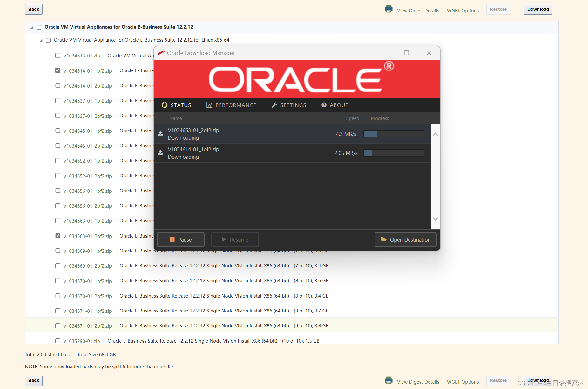Image resolution: width=588 pixels, height=389 pixels.
Task: Collapse the Linux x86-64 appliance tree node
Action: [41, 40]
